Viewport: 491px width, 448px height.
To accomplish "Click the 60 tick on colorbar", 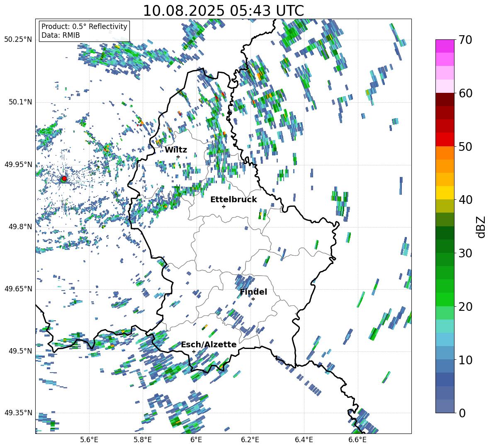I will pyautogui.click(x=465, y=93).
